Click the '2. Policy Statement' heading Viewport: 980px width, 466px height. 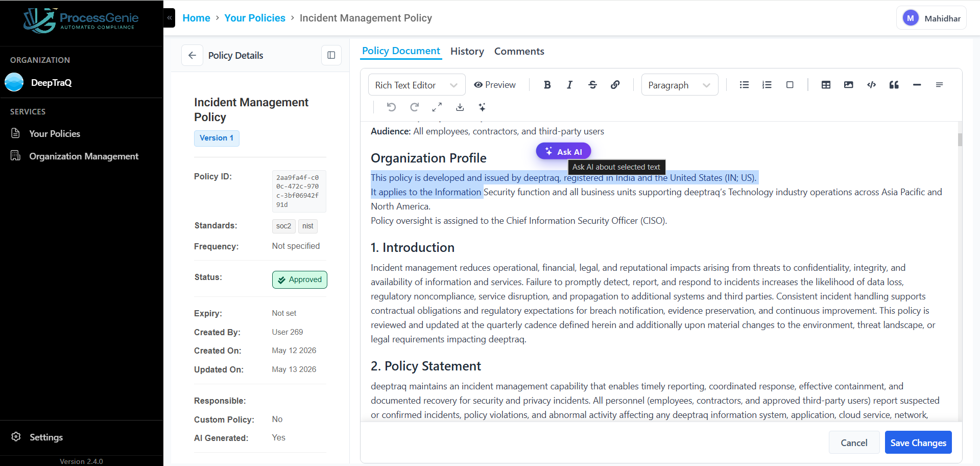[426, 366]
